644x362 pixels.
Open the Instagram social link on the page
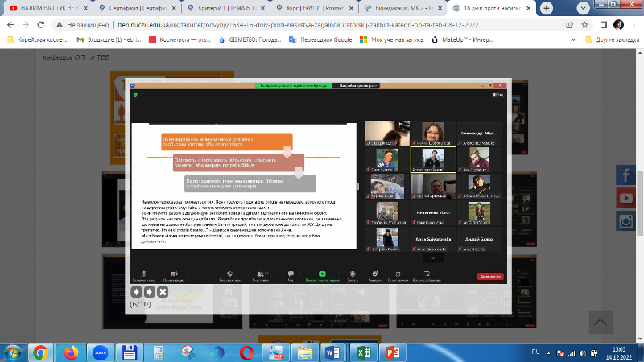click(x=625, y=221)
